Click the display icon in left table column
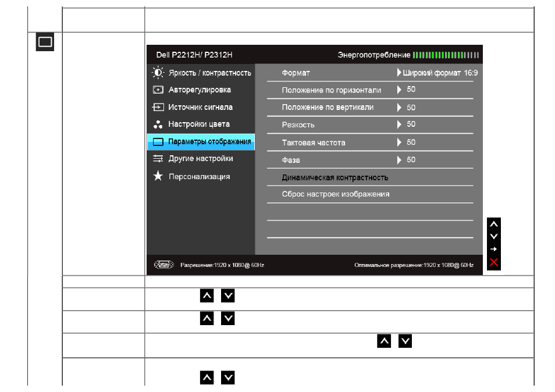Screen dimensions: 555x392 click(x=45, y=42)
